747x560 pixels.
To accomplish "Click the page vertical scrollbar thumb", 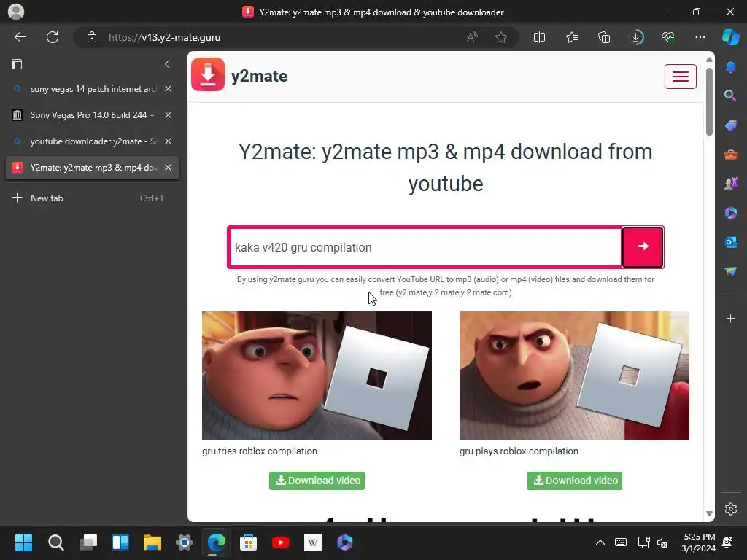I will point(709,101).
